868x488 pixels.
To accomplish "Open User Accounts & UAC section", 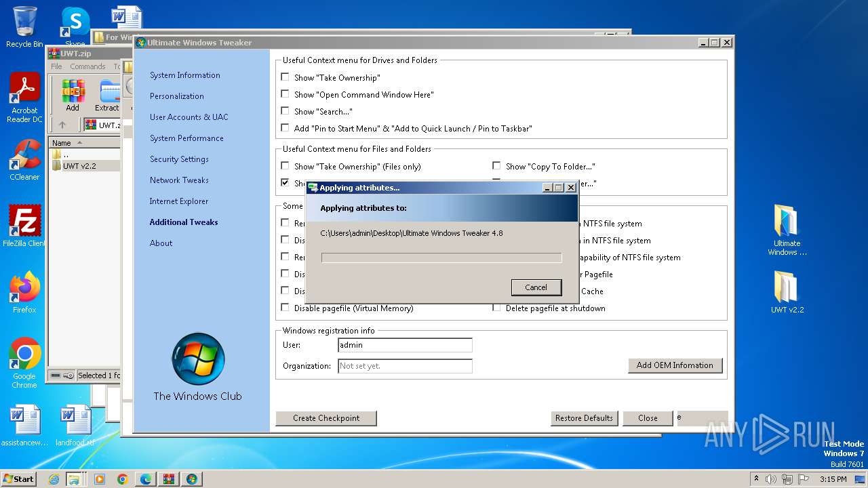I will coord(189,117).
